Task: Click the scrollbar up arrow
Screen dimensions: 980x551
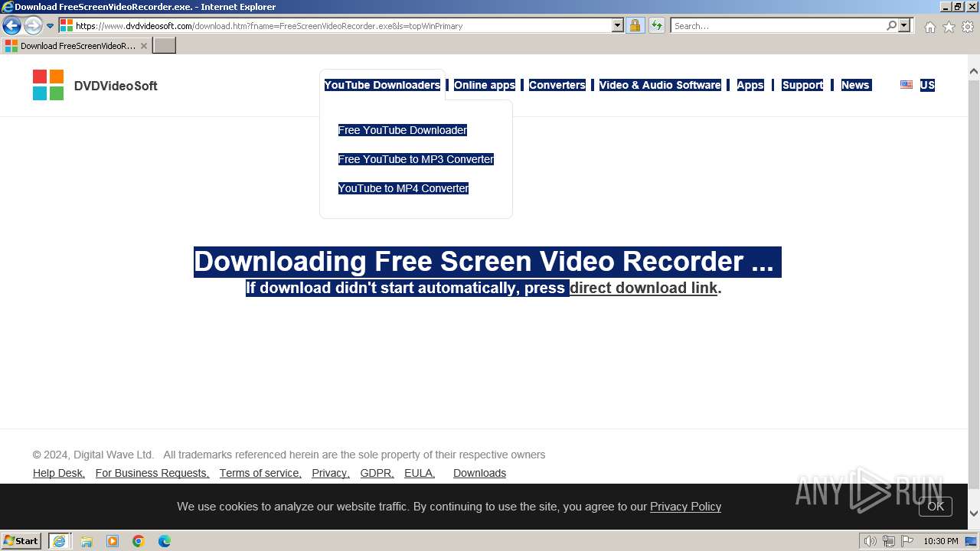Action: [x=974, y=72]
